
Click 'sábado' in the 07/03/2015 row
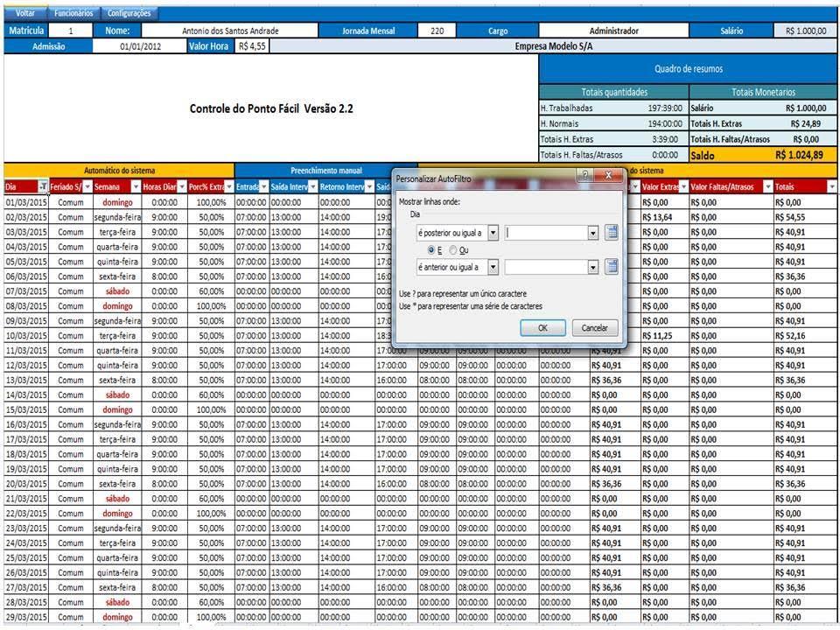coord(117,290)
